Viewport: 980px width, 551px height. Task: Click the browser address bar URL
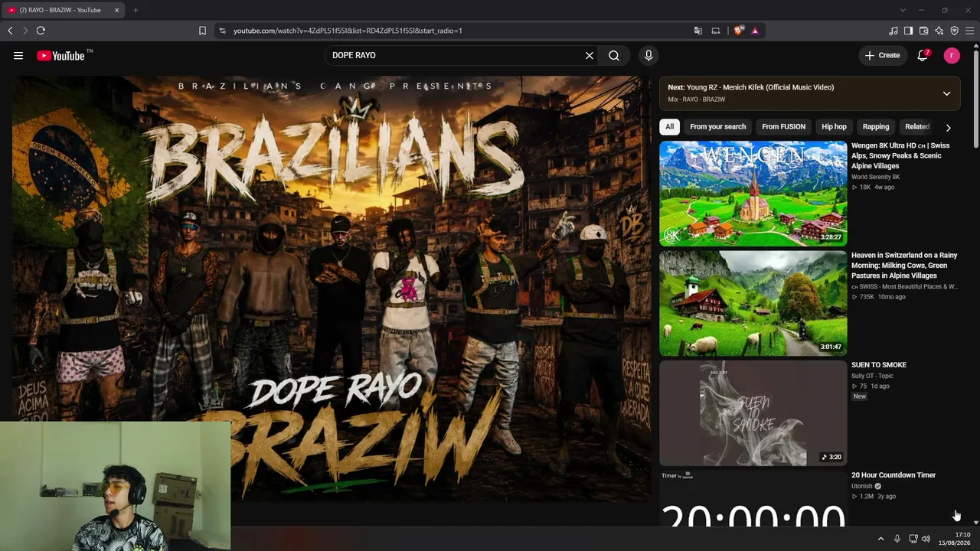click(348, 31)
